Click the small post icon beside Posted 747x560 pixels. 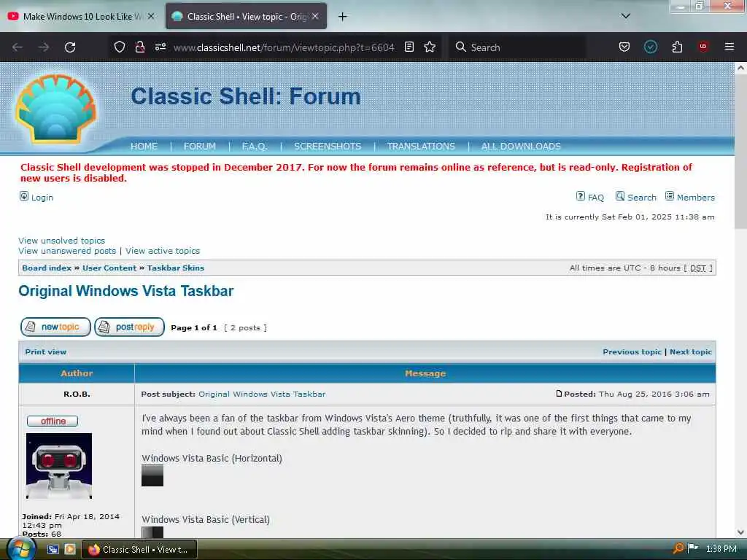click(x=559, y=394)
